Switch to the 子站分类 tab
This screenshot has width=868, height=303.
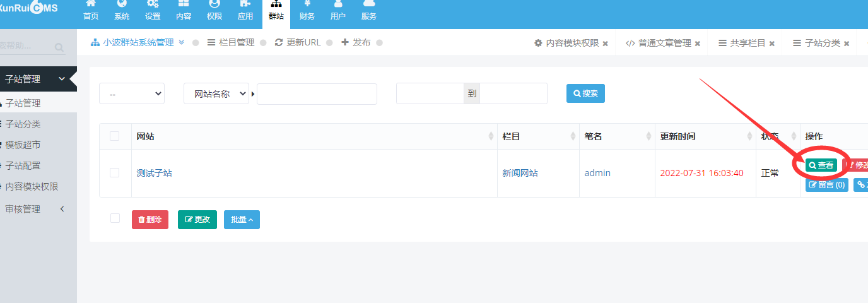coord(816,43)
